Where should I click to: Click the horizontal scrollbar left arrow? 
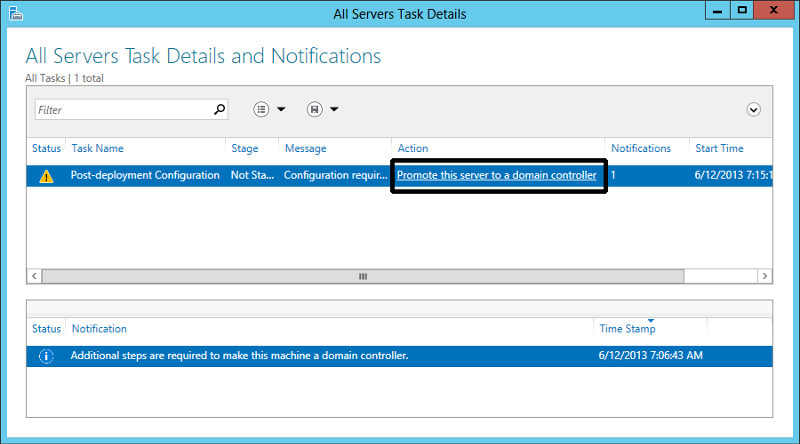pos(34,276)
